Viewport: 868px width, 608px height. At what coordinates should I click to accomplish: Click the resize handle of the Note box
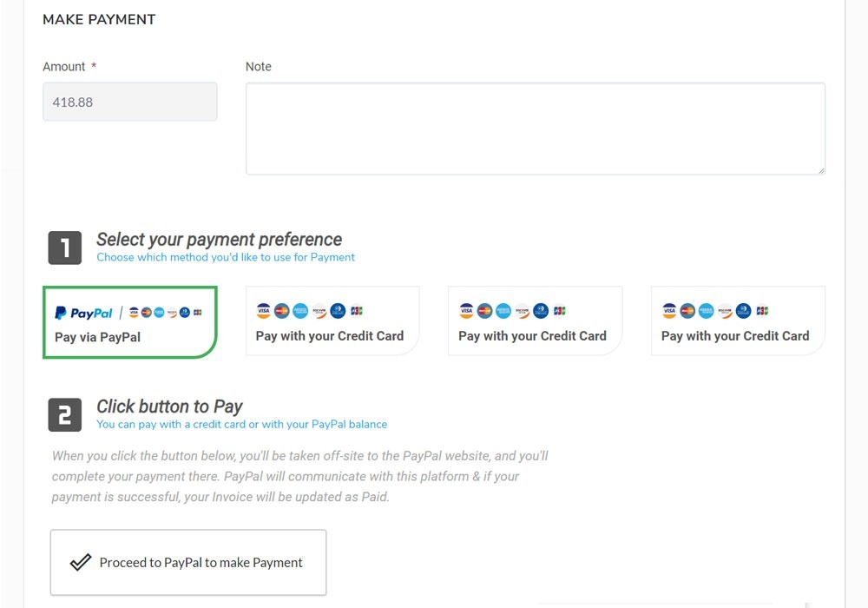click(x=821, y=169)
